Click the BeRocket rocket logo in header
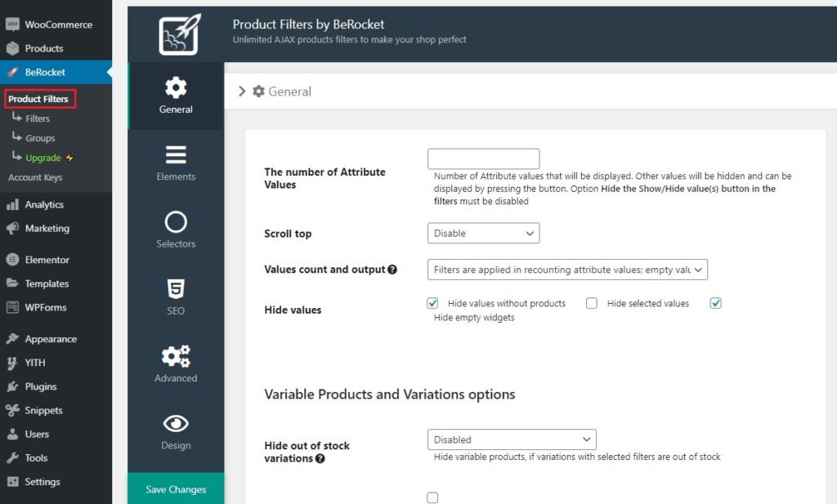 (x=179, y=34)
